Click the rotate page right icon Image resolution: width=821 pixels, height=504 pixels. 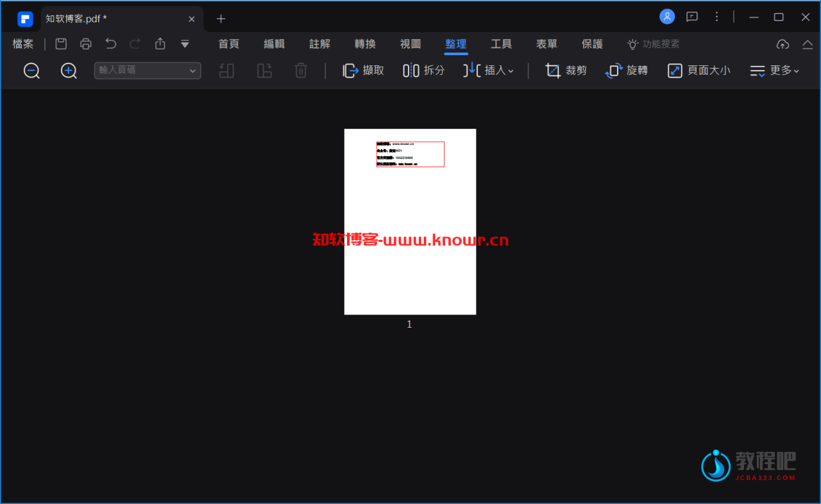pos(264,71)
